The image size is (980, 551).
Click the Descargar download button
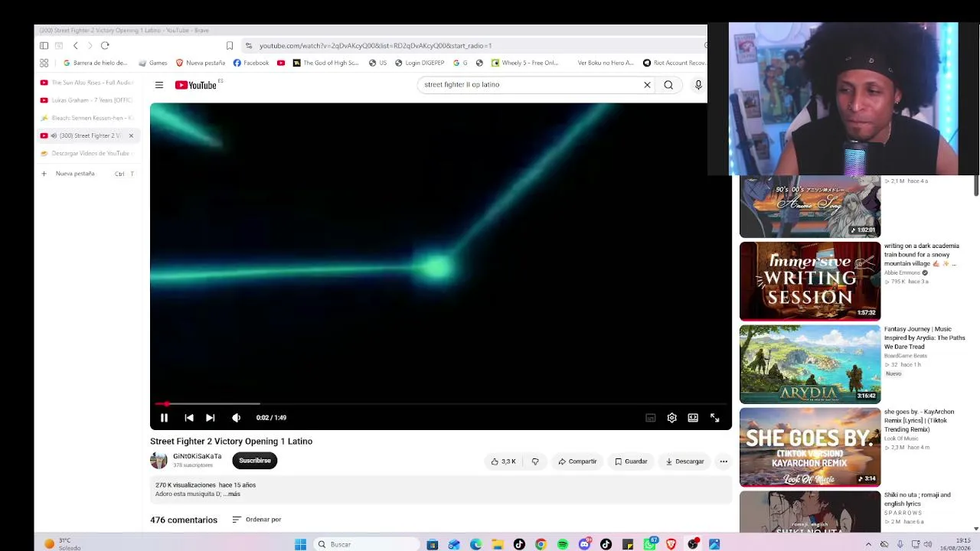click(x=684, y=461)
